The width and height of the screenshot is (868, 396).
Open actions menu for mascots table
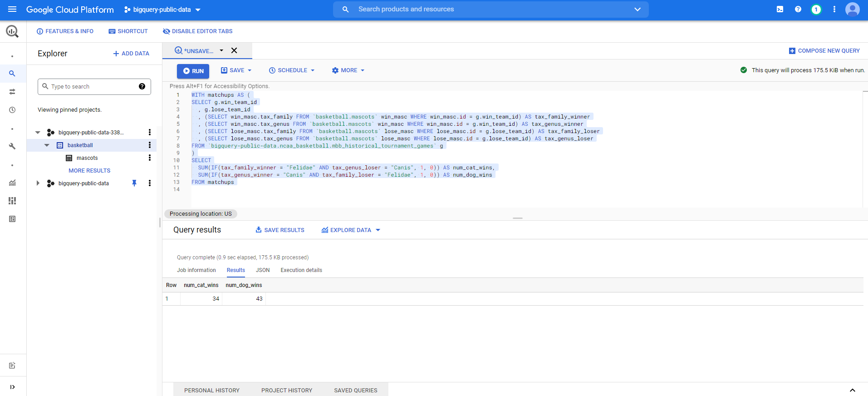(150, 158)
